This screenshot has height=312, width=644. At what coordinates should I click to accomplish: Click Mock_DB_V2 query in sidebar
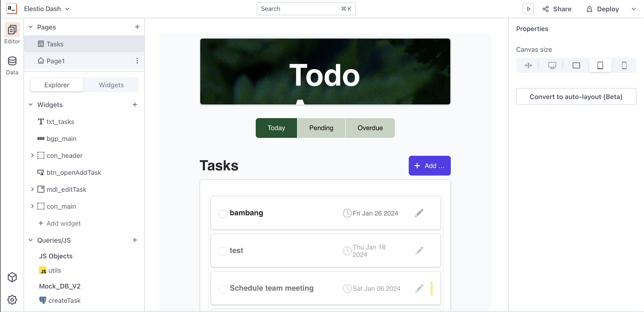point(59,286)
